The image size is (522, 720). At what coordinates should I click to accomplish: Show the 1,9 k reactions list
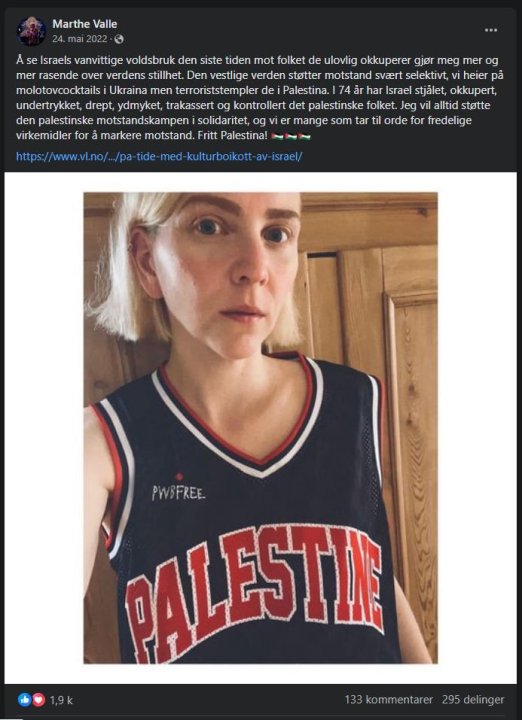click(62, 700)
